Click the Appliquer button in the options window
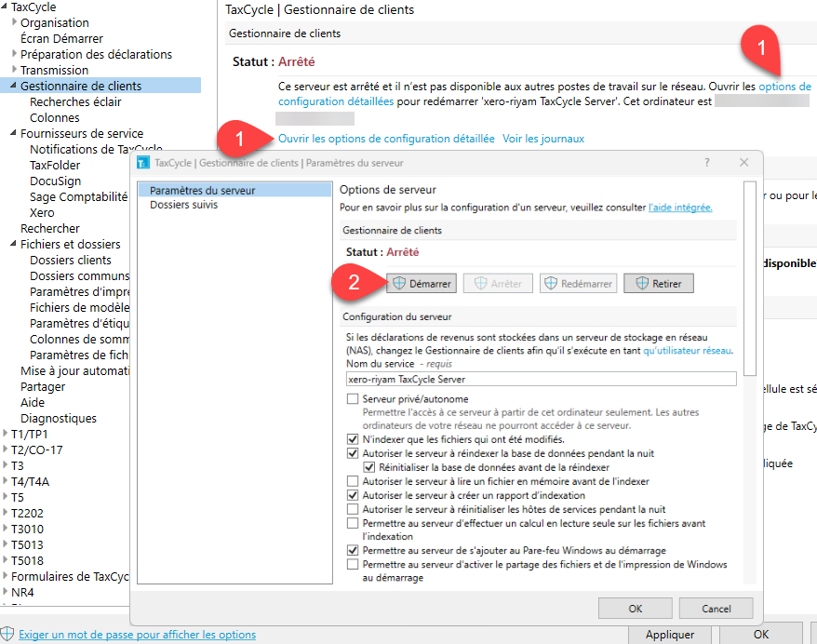This screenshot has height=644, width=817. pos(670,635)
